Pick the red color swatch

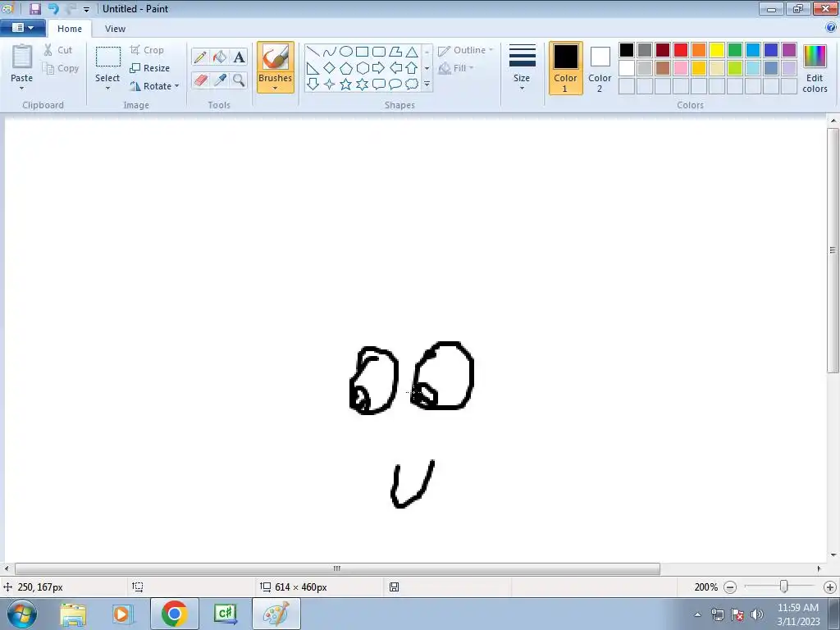coord(681,50)
